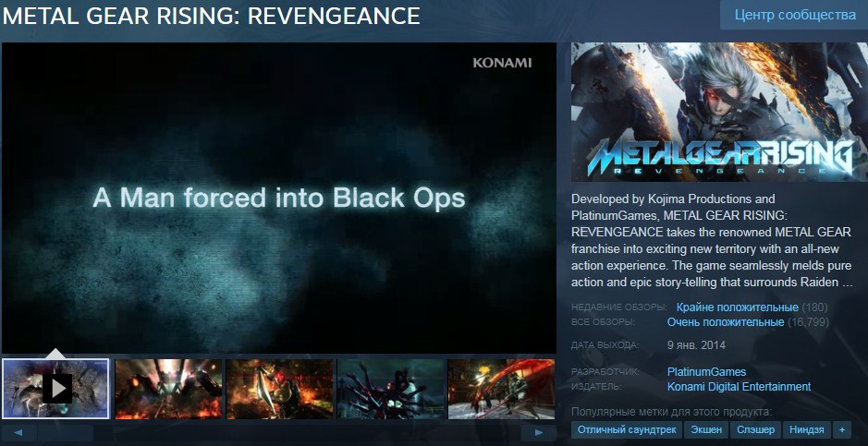
Task: Choose the Ниндзя tag
Action: click(x=806, y=430)
